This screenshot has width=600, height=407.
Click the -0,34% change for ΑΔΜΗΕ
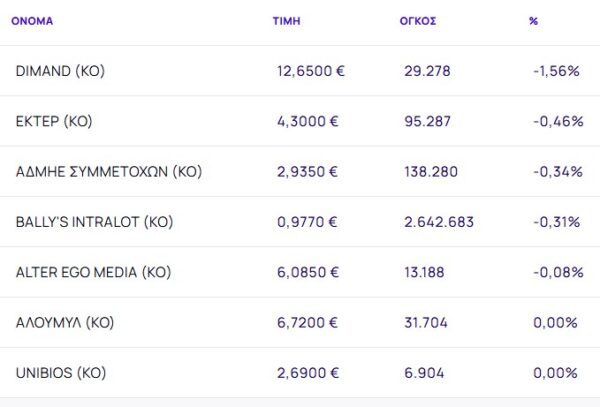point(558,171)
